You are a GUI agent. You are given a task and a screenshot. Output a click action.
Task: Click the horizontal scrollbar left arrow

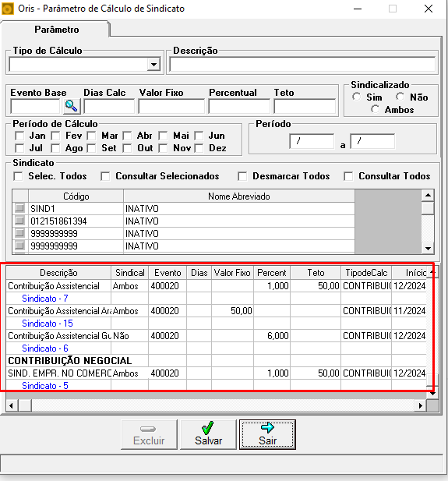(12, 406)
